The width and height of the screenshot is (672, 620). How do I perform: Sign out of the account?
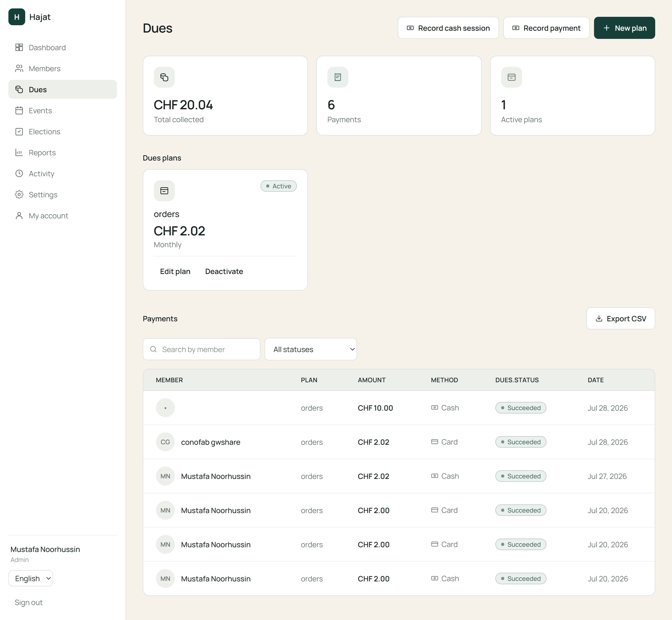pyautogui.click(x=29, y=603)
